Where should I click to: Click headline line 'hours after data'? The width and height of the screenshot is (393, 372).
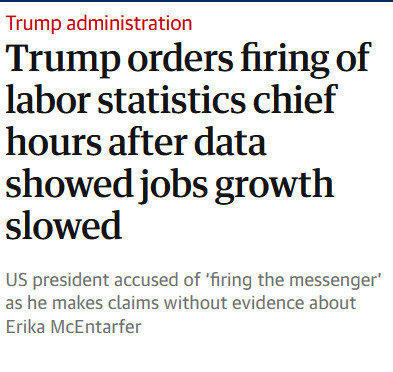pos(136,141)
